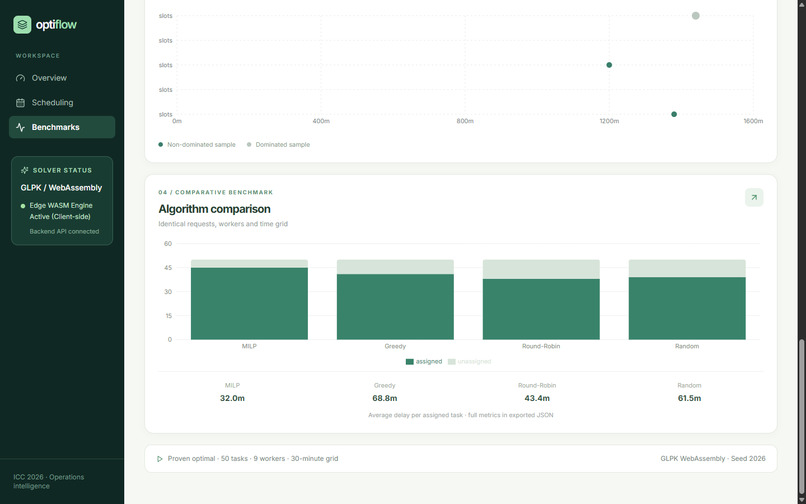Click the GLPK / WebAssembly solver title
Viewport: 806px width, 504px height.
61,188
